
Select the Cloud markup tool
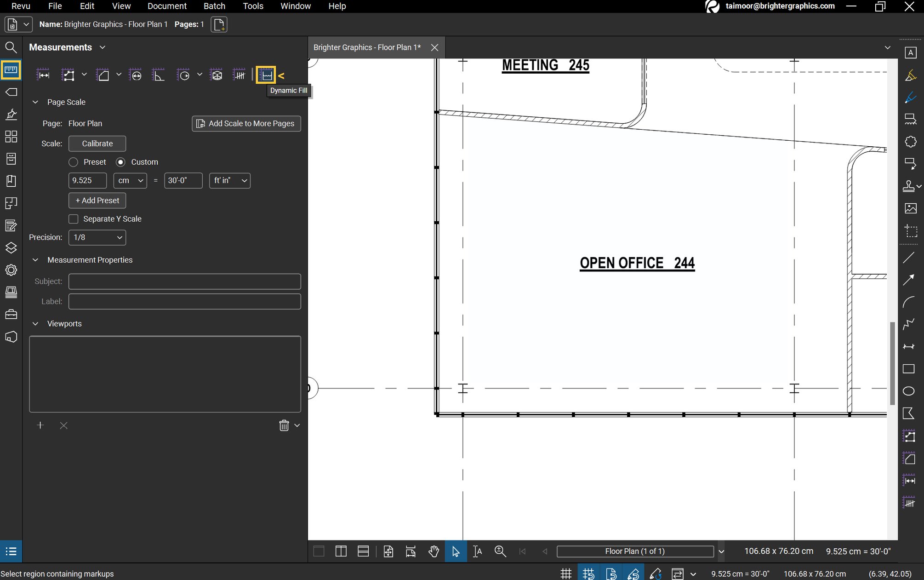tap(911, 142)
